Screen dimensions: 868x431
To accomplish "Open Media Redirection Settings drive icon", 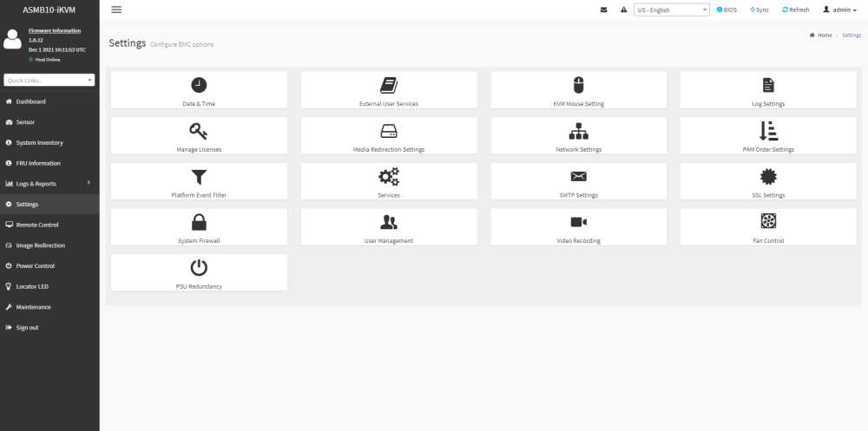I will coord(389,131).
